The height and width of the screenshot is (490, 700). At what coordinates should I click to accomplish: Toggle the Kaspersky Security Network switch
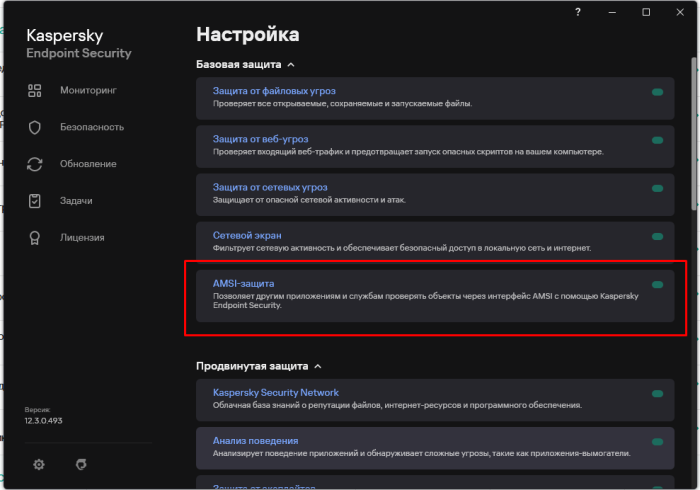pyautogui.click(x=657, y=394)
